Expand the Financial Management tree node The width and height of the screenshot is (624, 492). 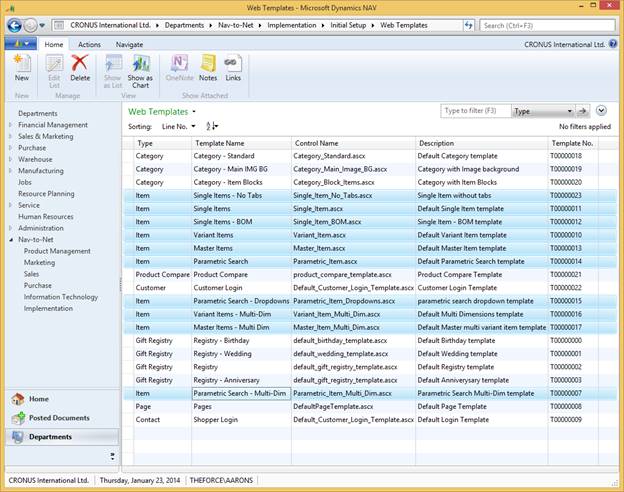[10, 125]
